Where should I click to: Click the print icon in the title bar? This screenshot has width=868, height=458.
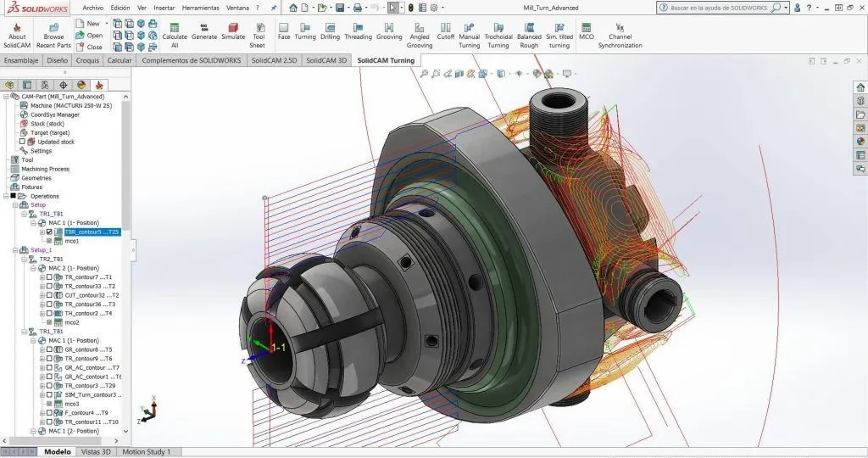point(358,8)
